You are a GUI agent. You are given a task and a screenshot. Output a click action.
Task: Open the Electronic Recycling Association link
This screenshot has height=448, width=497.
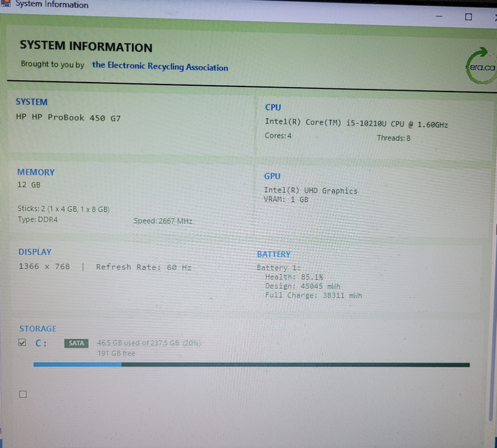point(160,66)
